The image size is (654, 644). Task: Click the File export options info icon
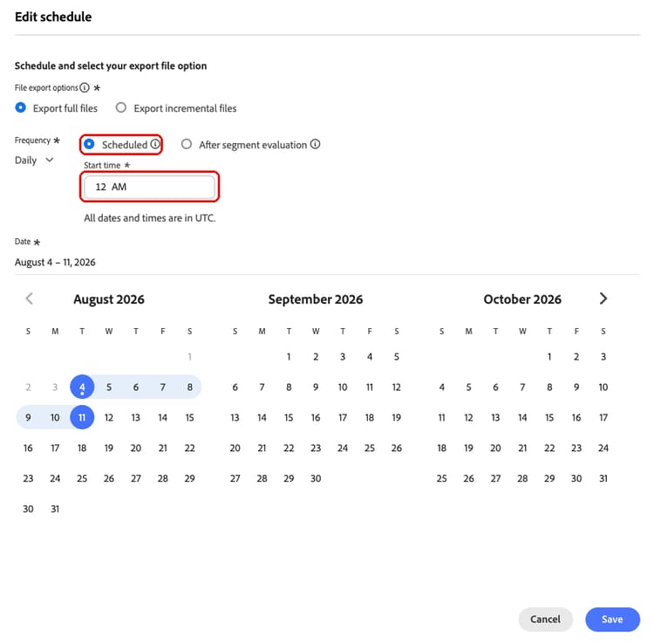85,87
